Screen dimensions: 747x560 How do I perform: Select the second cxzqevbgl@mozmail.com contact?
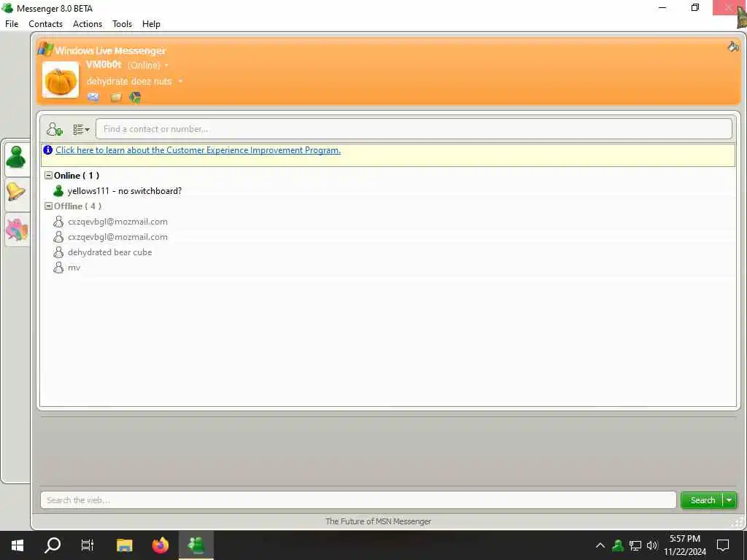(117, 237)
